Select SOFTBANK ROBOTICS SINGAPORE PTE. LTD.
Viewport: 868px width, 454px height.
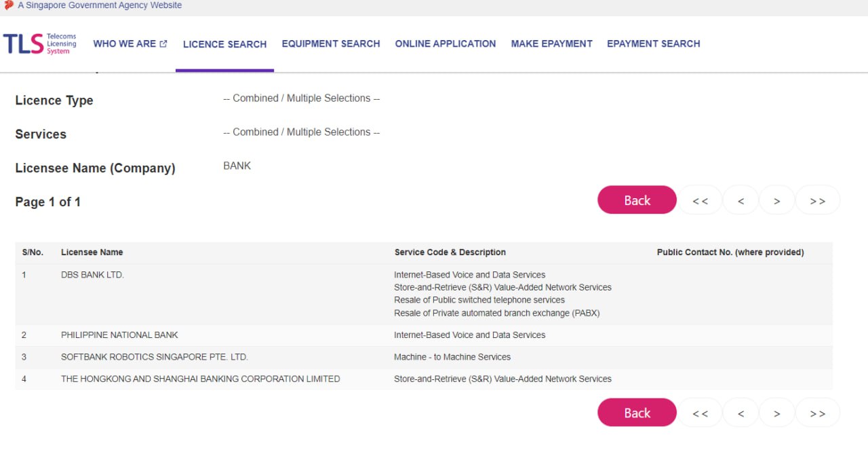pyautogui.click(x=155, y=357)
